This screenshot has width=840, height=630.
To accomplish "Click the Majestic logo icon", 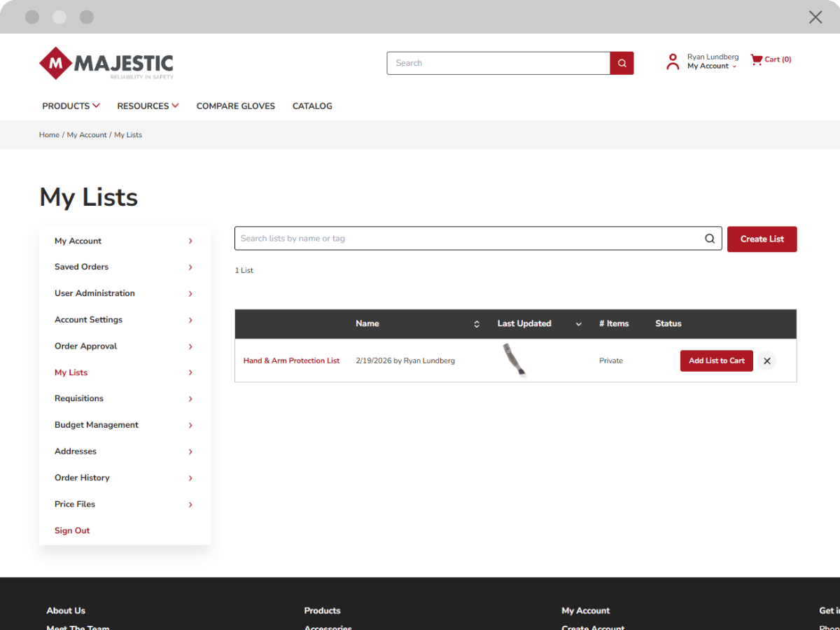I will 56,62.
